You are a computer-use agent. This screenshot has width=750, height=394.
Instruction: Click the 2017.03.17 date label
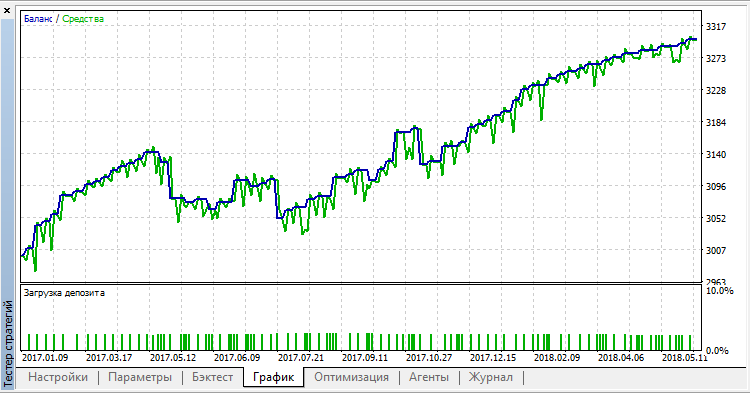pyautogui.click(x=109, y=358)
